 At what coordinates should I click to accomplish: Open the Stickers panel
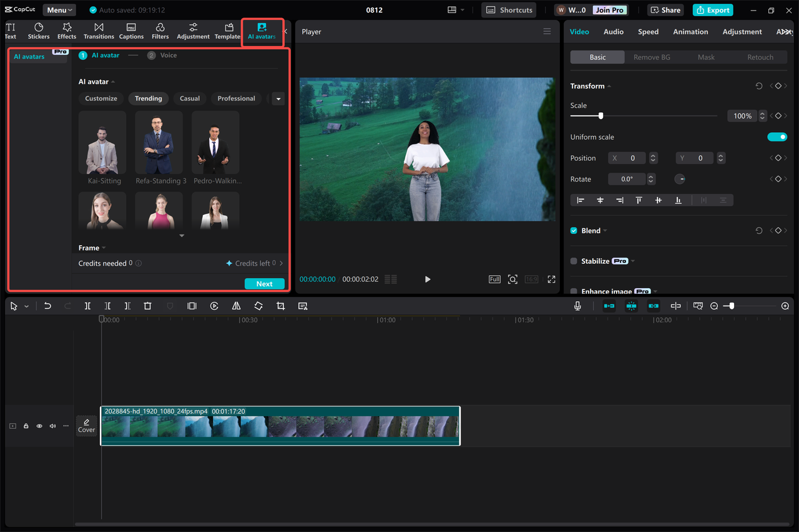point(38,31)
